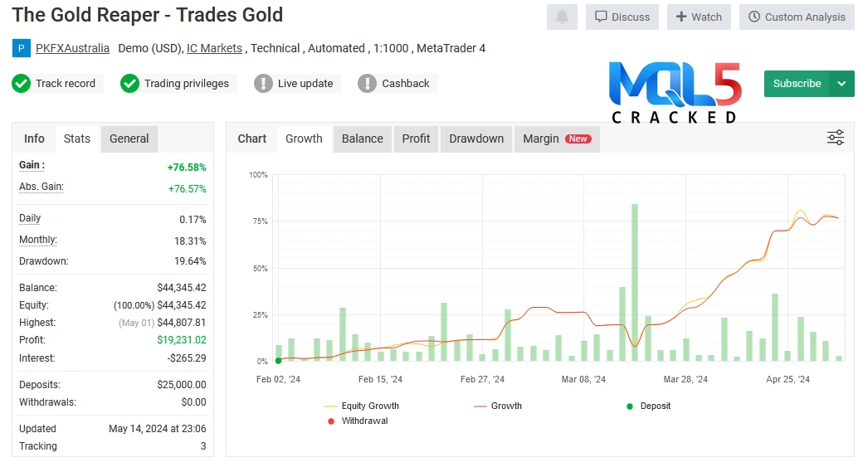Click the Track record green check icon
This screenshot has width=868, height=472.
pos(21,84)
